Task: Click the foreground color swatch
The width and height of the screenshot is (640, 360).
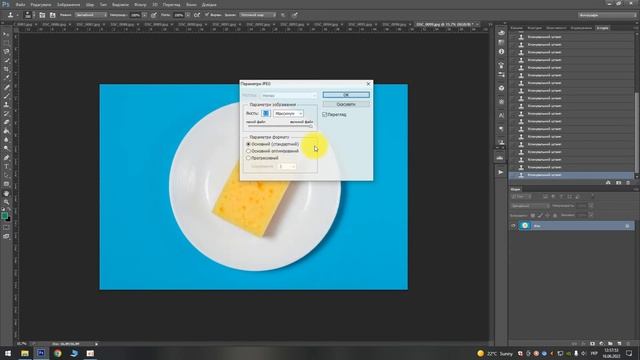Action: [x=4, y=216]
